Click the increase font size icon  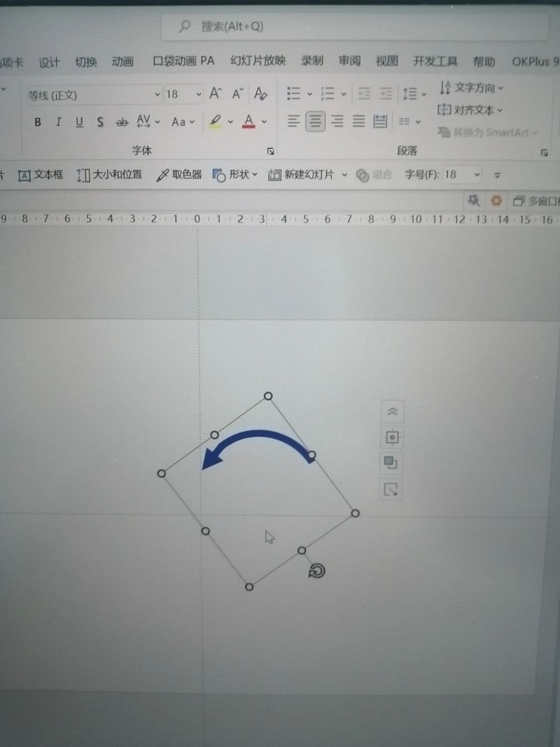tap(215, 93)
